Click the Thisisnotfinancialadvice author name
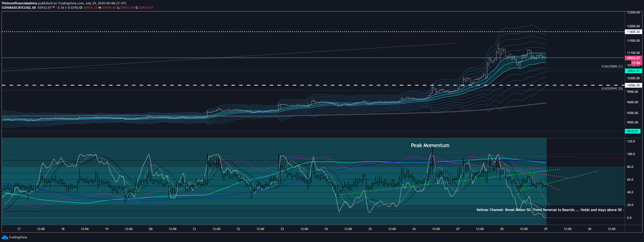The image size is (644, 242). click(x=19, y=3)
